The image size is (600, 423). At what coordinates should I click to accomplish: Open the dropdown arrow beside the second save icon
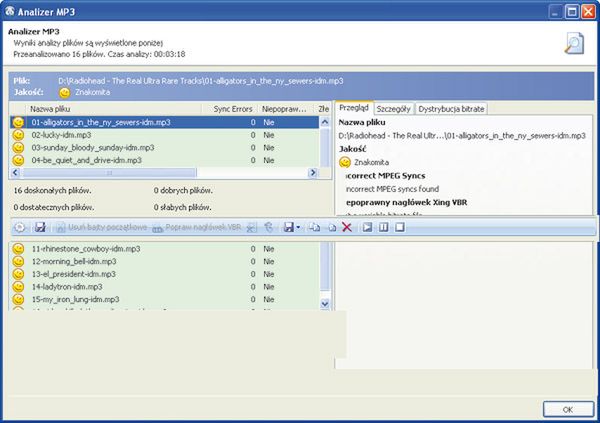pyautogui.click(x=299, y=228)
